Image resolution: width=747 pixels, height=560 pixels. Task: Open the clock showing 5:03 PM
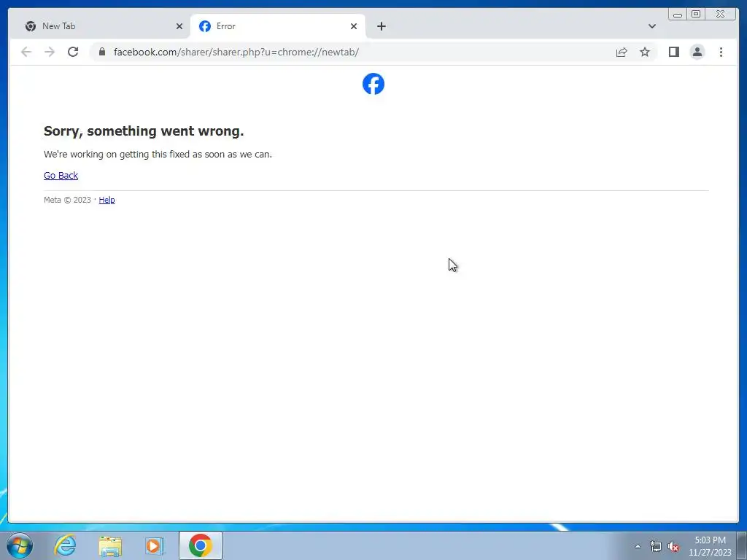710,546
